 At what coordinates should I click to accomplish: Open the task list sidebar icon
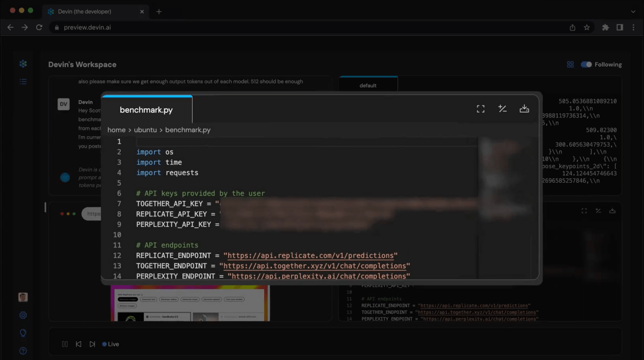click(23, 82)
